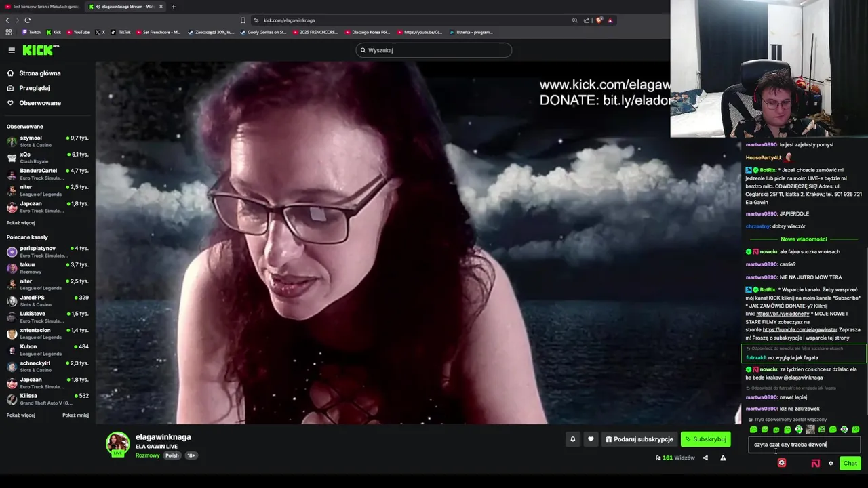The width and height of the screenshot is (868, 488).
Task: Click Podaruj subskrypcje button
Action: point(639,439)
